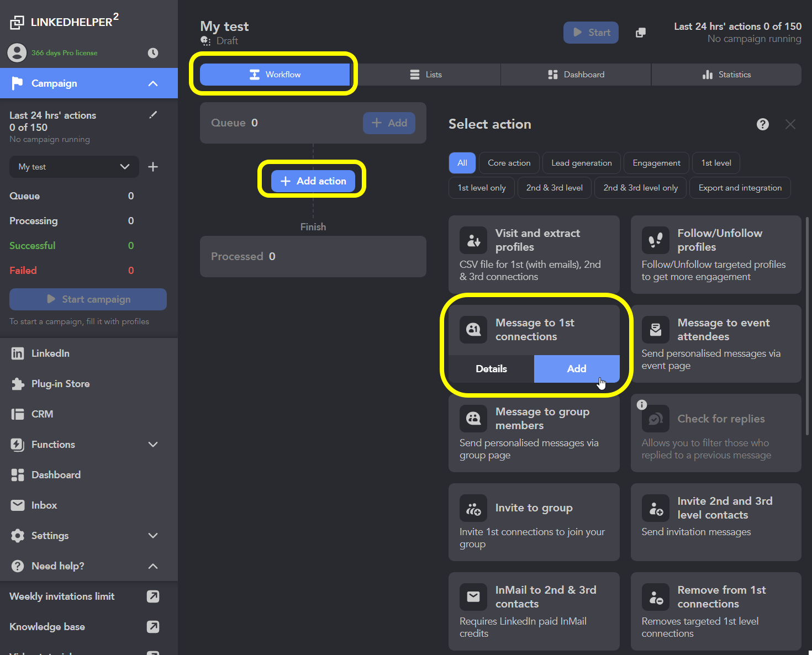
Task: Click the Message to 1st connections icon
Action: click(473, 330)
